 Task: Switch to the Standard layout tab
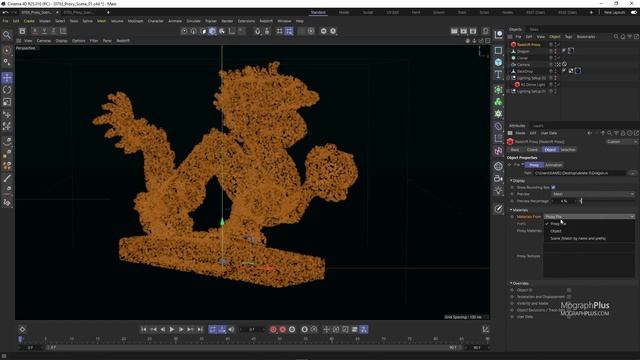[x=318, y=12]
